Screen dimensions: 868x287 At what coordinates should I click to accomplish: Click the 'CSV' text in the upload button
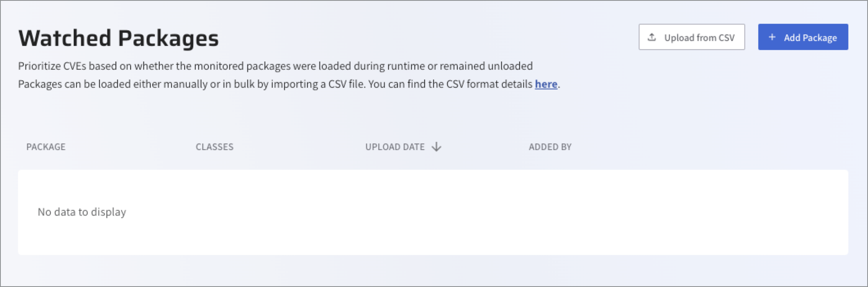[x=726, y=38]
